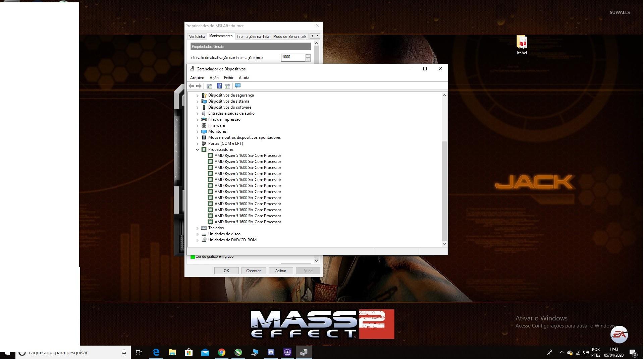This screenshot has height=362, width=644.
Task: Open the notification center icon
Action: point(633,353)
